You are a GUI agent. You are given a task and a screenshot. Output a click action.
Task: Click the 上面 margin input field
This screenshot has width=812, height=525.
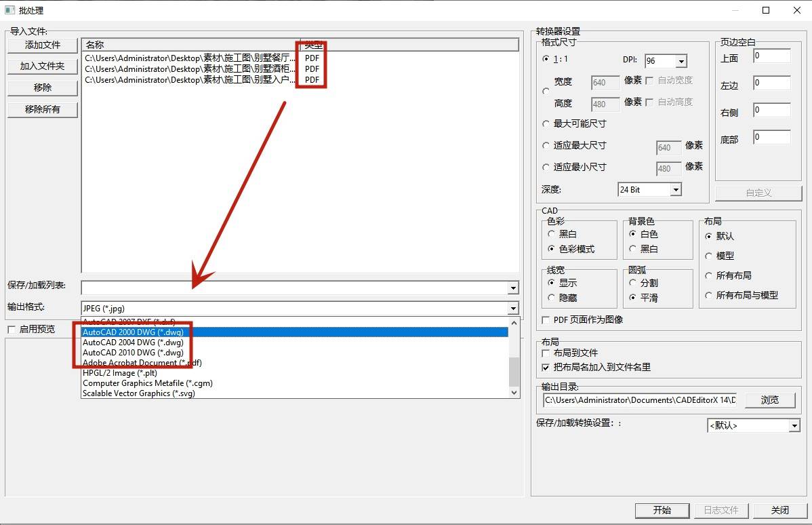pos(771,56)
